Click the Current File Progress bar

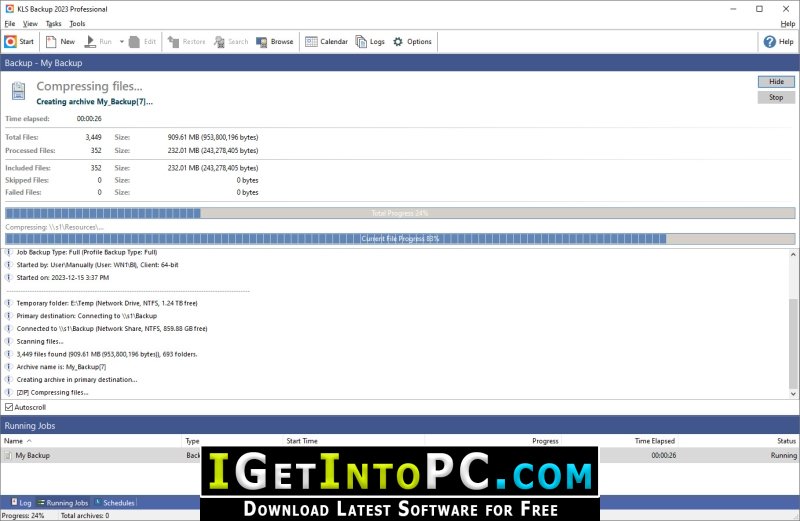click(400, 238)
